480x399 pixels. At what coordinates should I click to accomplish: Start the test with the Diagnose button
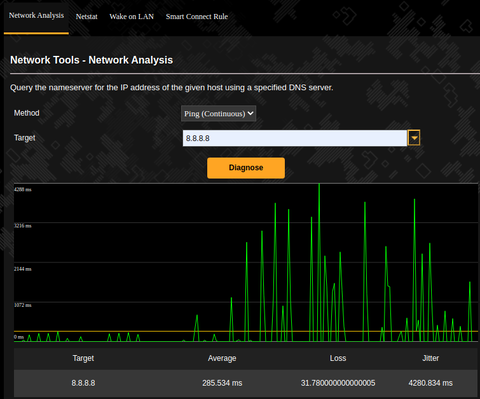[246, 168]
